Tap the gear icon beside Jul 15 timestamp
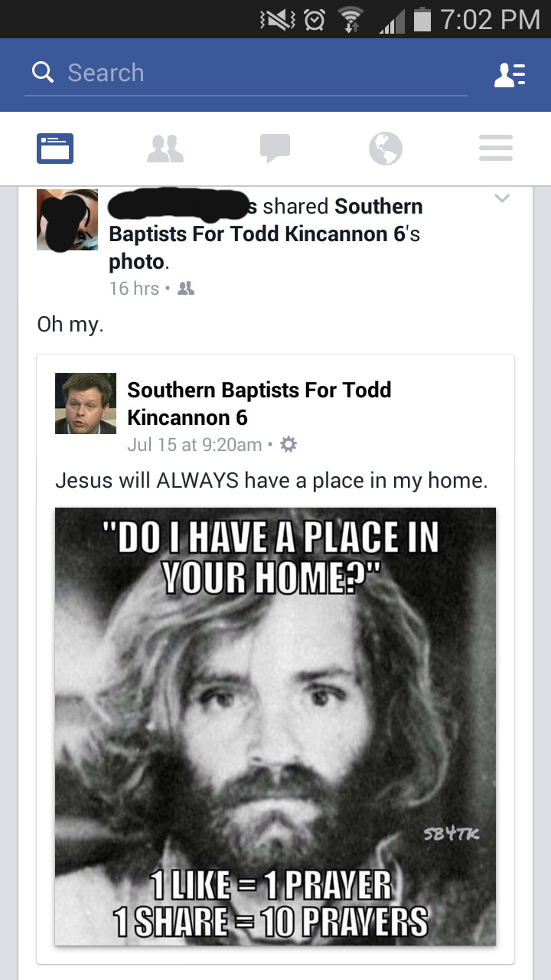The height and width of the screenshot is (980, 551). tap(289, 444)
